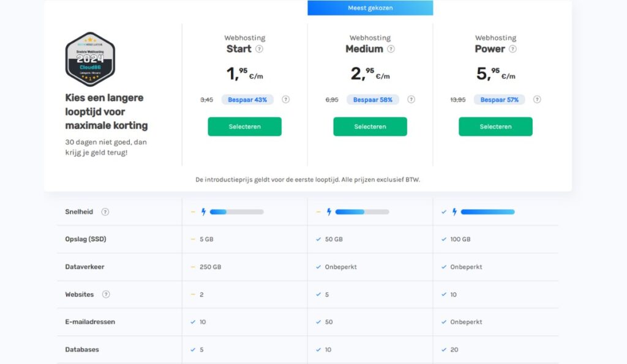Click the Power plan speed bar

click(x=487, y=212)
